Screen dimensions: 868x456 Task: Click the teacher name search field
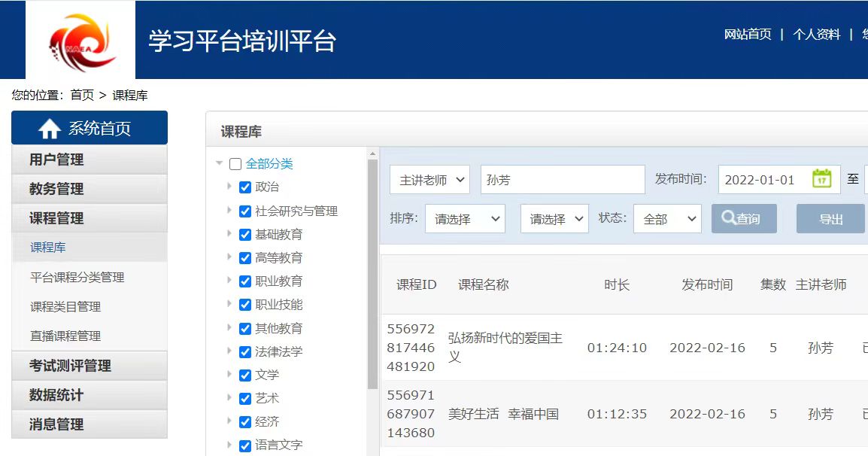click(562, 180)
